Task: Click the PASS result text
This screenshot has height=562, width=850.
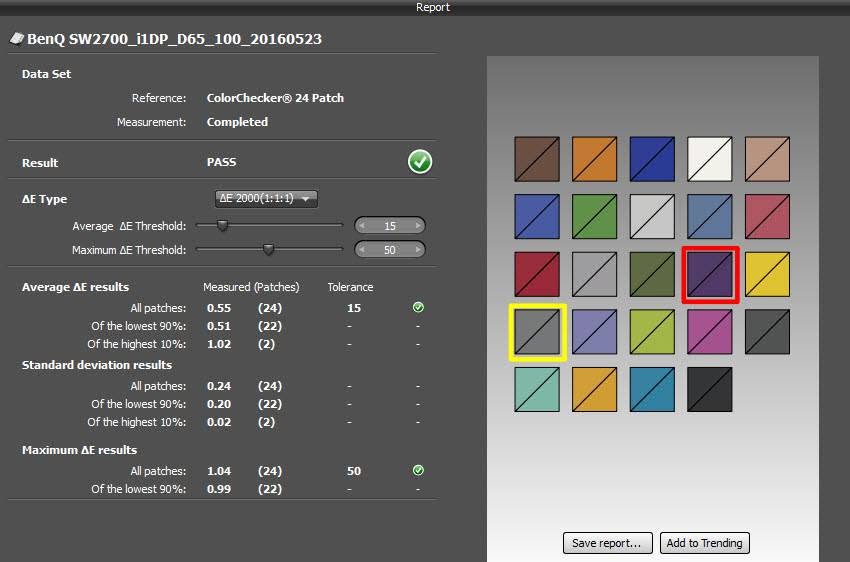Action: click(221, 162)
